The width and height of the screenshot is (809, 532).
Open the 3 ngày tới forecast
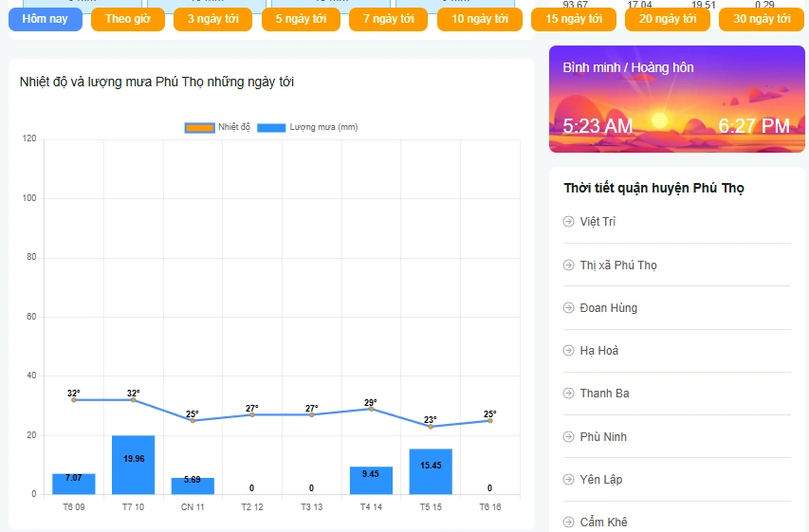pyautogui.click(x=213, y=19)
